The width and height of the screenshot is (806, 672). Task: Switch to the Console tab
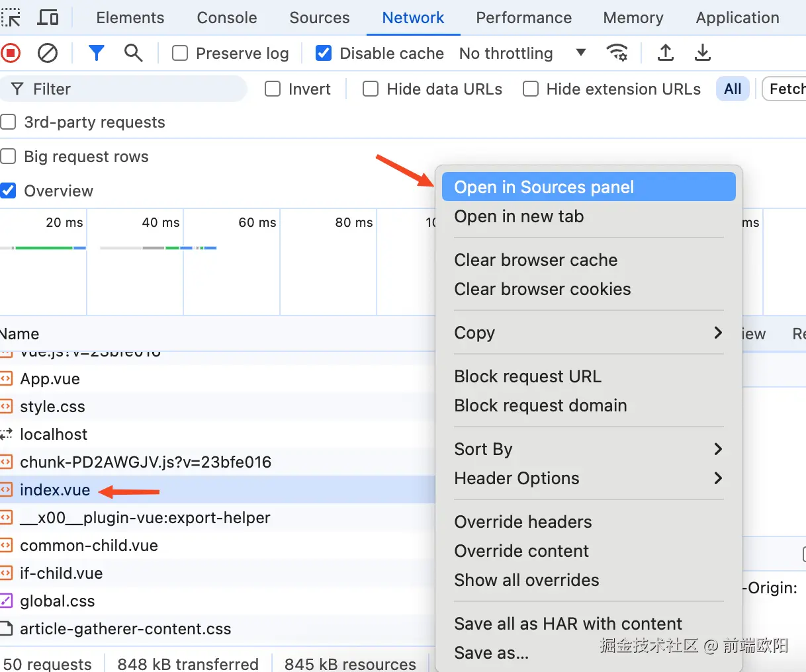click(x=227, y=18)
